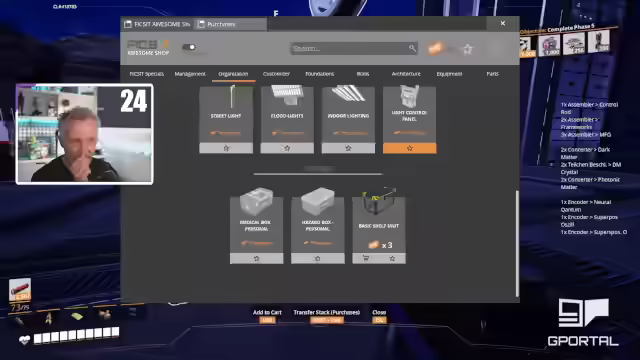640x360 pixels.
Task: Favorite the Medical Box Personal star
Action: click(x=256, y=258)
